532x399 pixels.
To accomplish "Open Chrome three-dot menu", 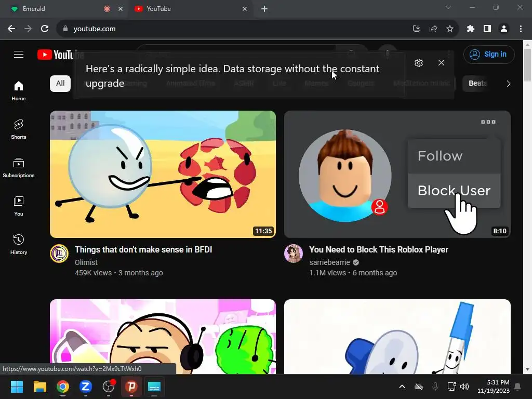I will (x=521, y=29).
